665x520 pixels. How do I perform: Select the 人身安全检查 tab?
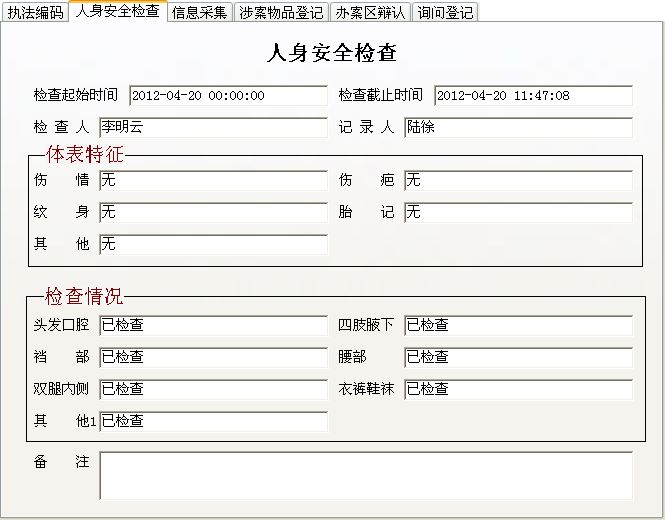click(x=118, y=11)
